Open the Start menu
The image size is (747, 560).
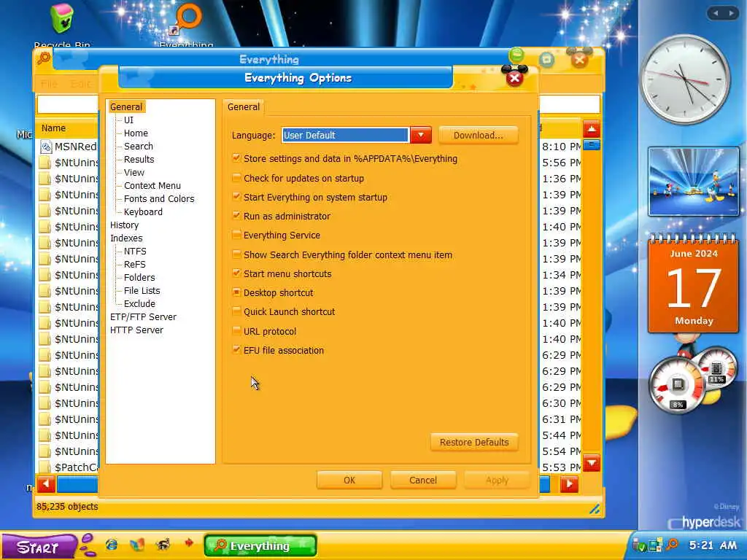click(38, 546)
